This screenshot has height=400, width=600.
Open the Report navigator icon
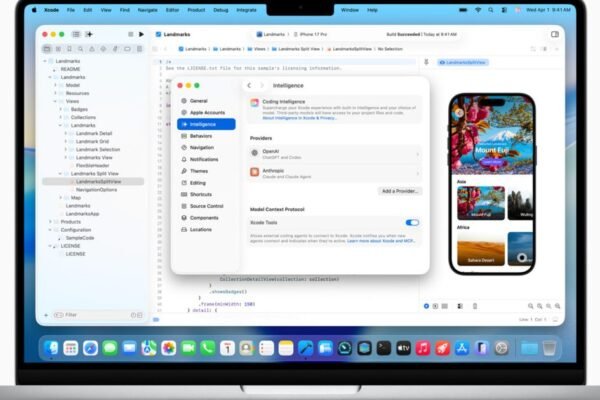pos(139,49)
